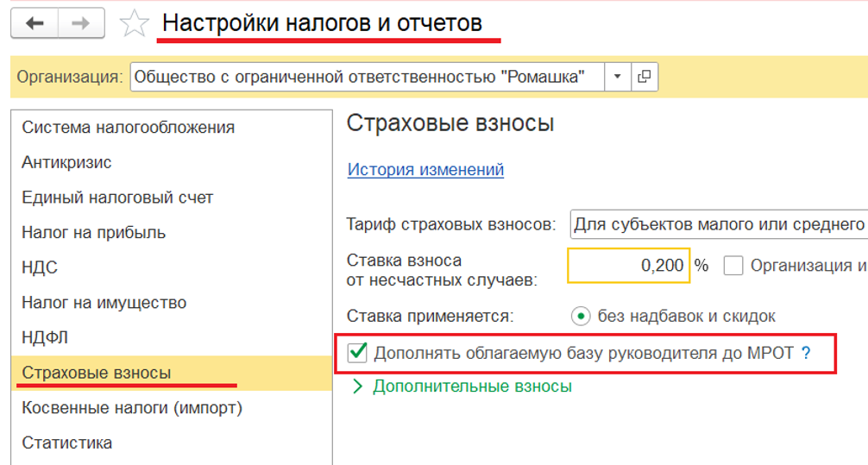
Task: Select 'Антикризис' in the left list
Action: pos(66,162)
